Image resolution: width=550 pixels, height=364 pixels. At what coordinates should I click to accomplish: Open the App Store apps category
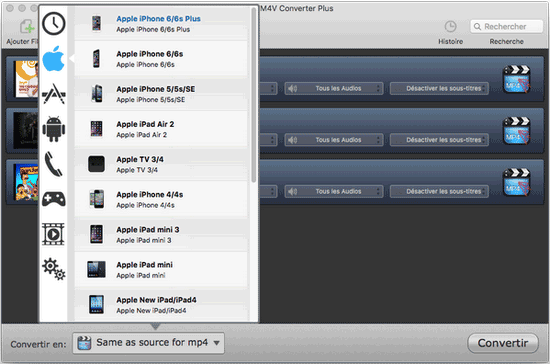(x=54, y=94)
